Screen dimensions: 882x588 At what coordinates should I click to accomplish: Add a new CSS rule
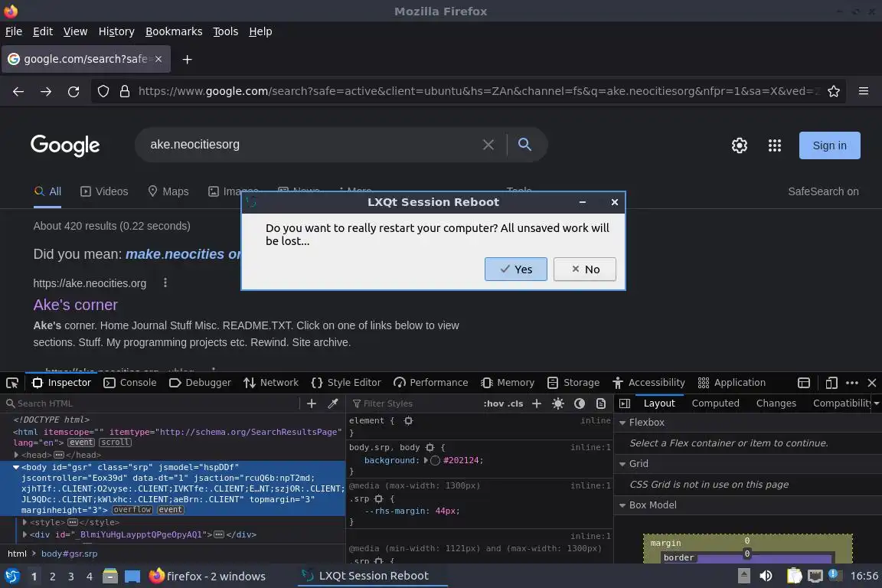click(x=537, y=403)
